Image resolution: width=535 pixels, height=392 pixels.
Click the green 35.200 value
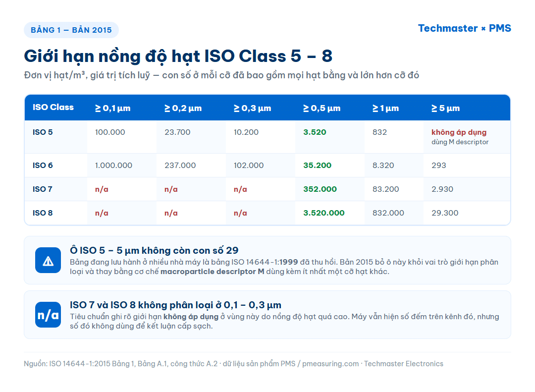tap(318, 165)
